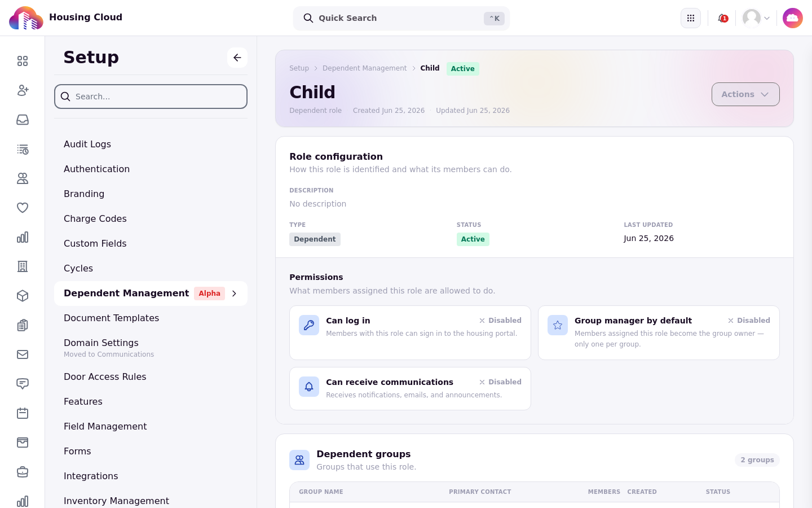Open the inbox tray icon
The image size is (812, 508).
[x=23, y=120]
